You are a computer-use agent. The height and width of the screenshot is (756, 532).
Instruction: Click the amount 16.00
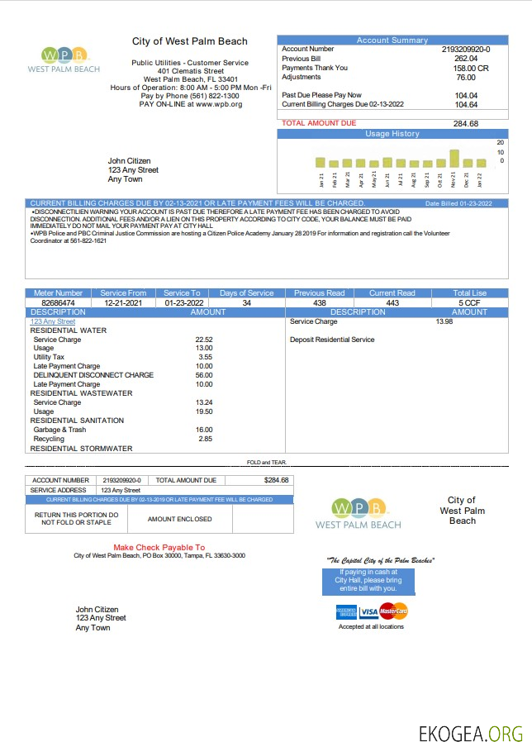coord(204,430)
